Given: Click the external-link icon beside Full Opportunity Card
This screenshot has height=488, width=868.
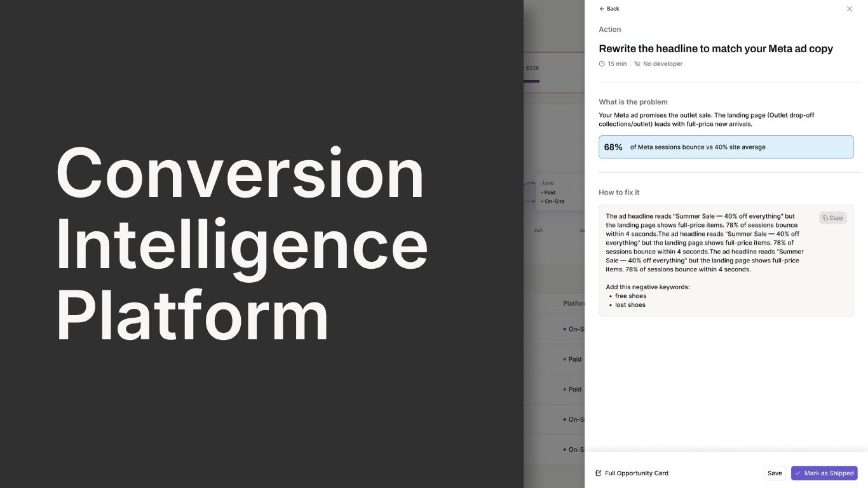Looking at the screenshot, I should tap(598, 473).
